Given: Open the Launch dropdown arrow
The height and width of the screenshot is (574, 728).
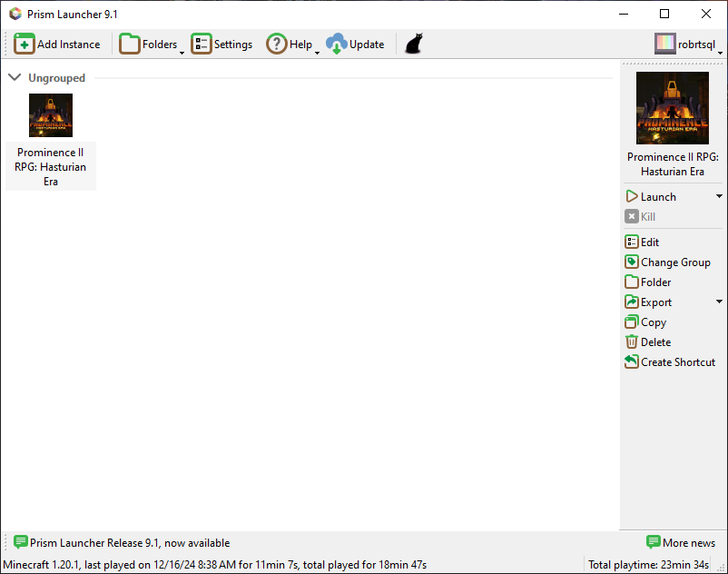Looking at the screenshot, I should (x=719, y=197).
